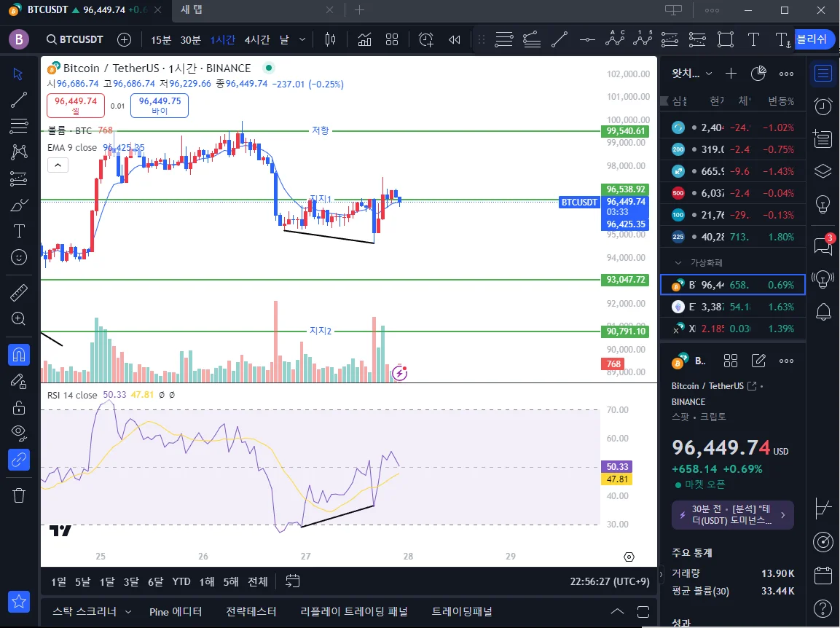
Task: Click the 96,449.74 셀 sell button
Action: pyautogui.click(x=76, y=106)
